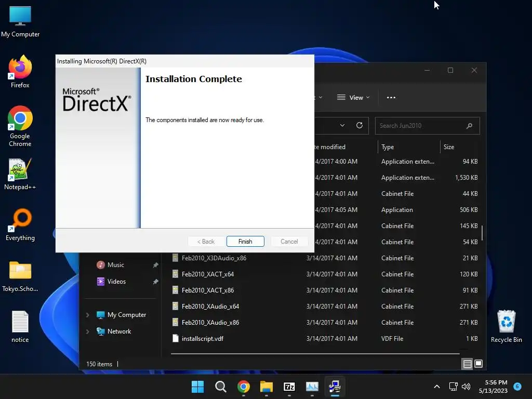
Task: Select file Feb2010_XAudio_x64
Action: tap(210, 307)
